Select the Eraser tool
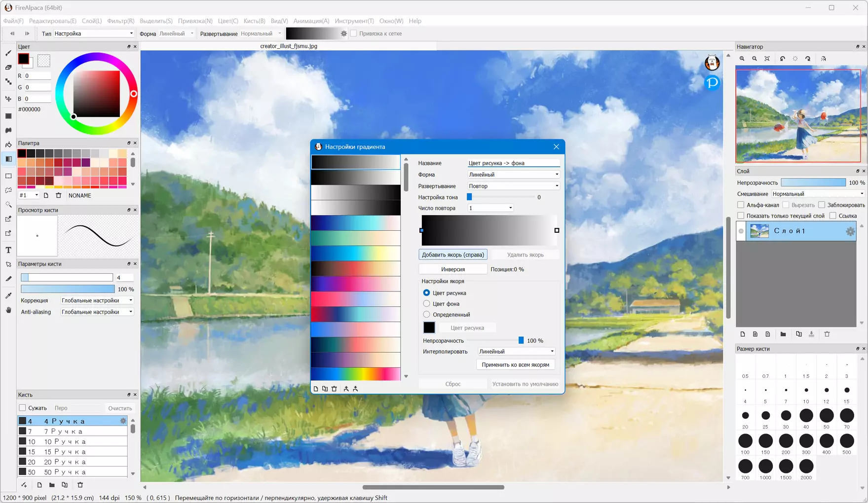Viewport: 868px width, 503px height. coord(8,67)
